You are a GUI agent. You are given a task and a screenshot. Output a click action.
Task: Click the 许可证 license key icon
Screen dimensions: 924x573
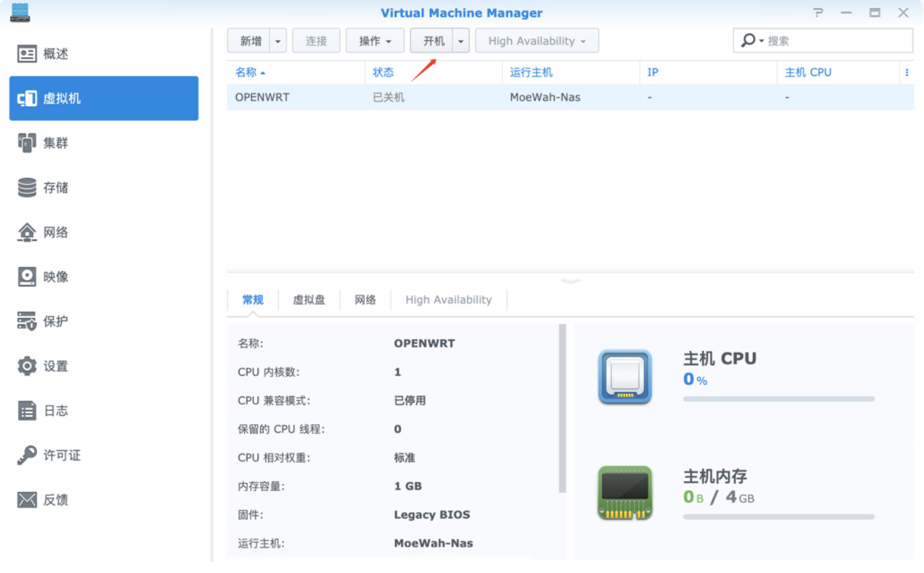27,456
